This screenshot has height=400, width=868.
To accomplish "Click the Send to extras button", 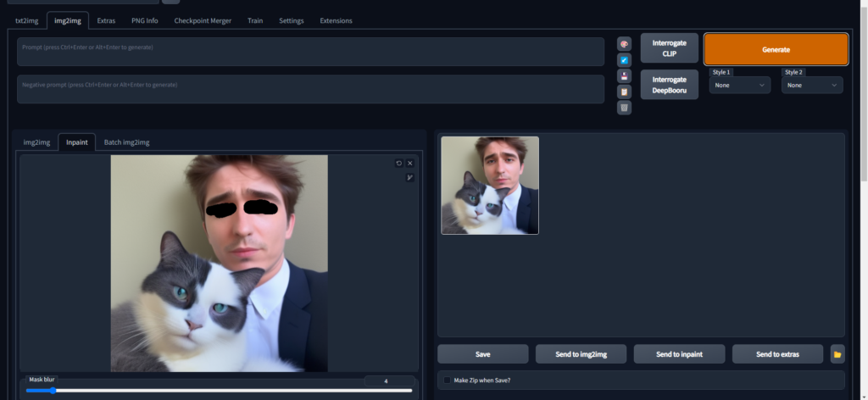I will coord(777,354).
